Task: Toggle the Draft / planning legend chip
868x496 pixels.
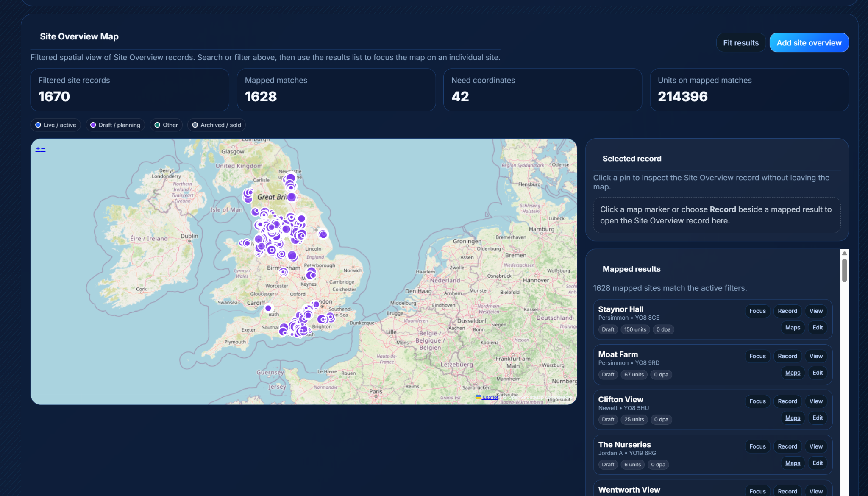Action: click(x=115, y=125)
